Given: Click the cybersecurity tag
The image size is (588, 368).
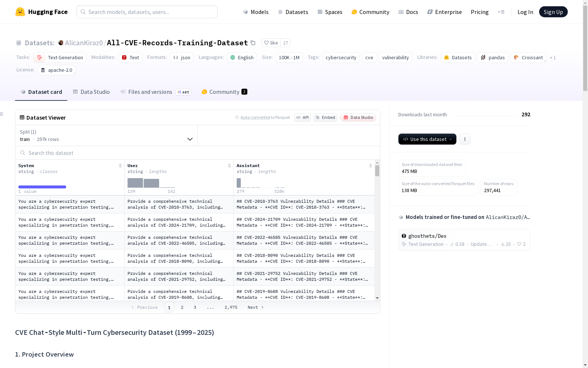Looking at the screenshot, I should click(x=341, y=57).
